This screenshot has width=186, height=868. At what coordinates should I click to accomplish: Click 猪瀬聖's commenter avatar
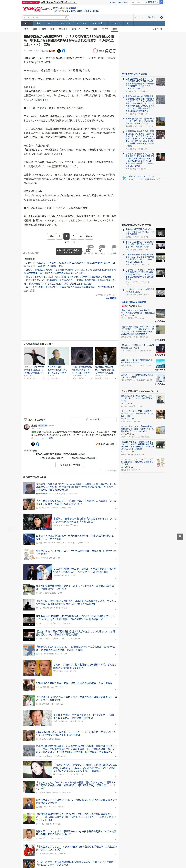click(x=26, y=427)
